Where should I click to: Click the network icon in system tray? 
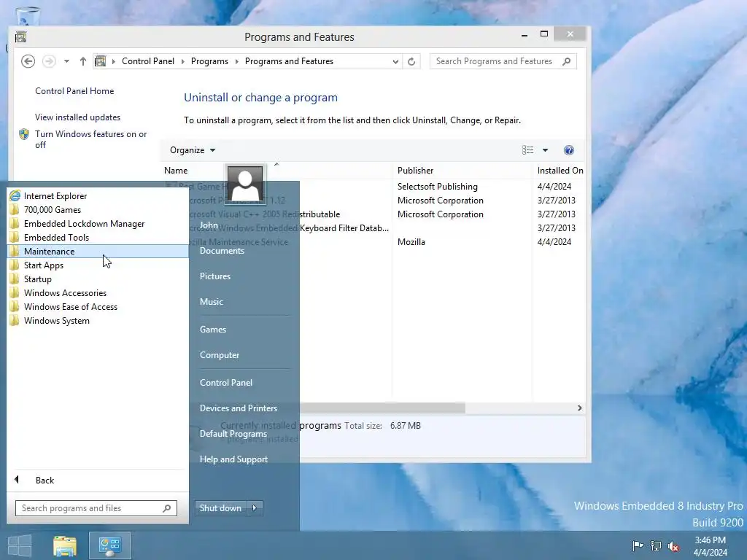pyautogui.click(x=656, y=545)
